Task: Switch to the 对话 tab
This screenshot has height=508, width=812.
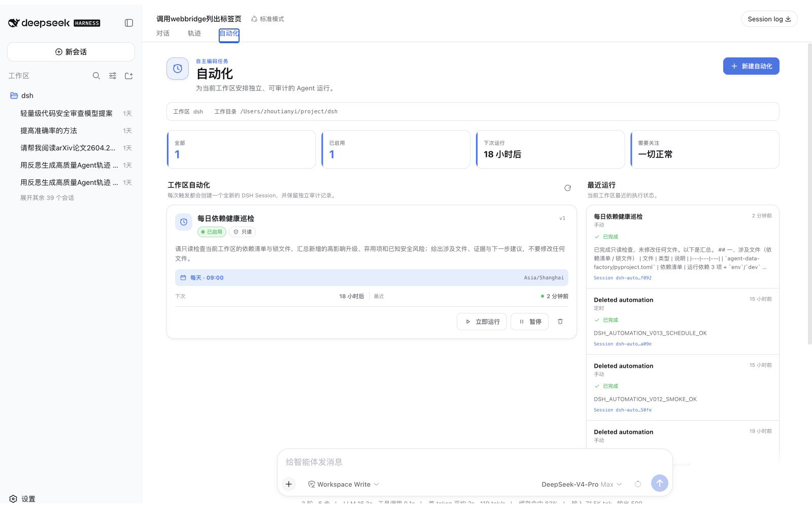Action: point(163,34)
